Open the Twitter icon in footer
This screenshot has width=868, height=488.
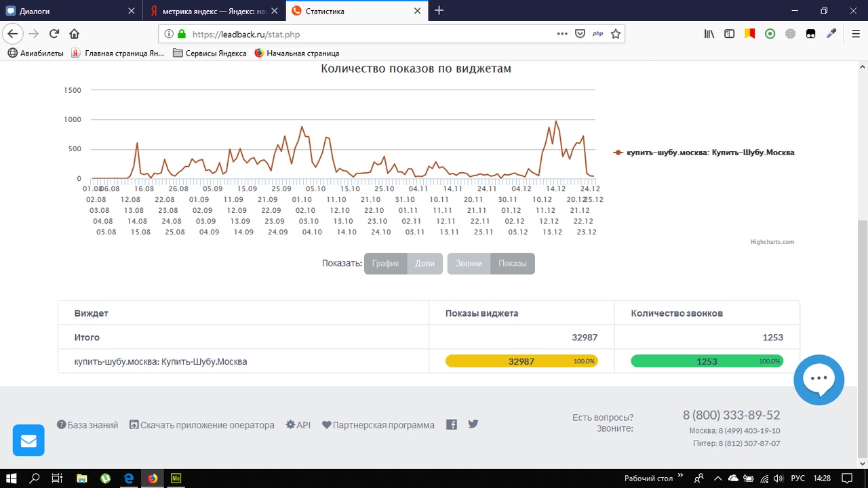coord(473,424)
